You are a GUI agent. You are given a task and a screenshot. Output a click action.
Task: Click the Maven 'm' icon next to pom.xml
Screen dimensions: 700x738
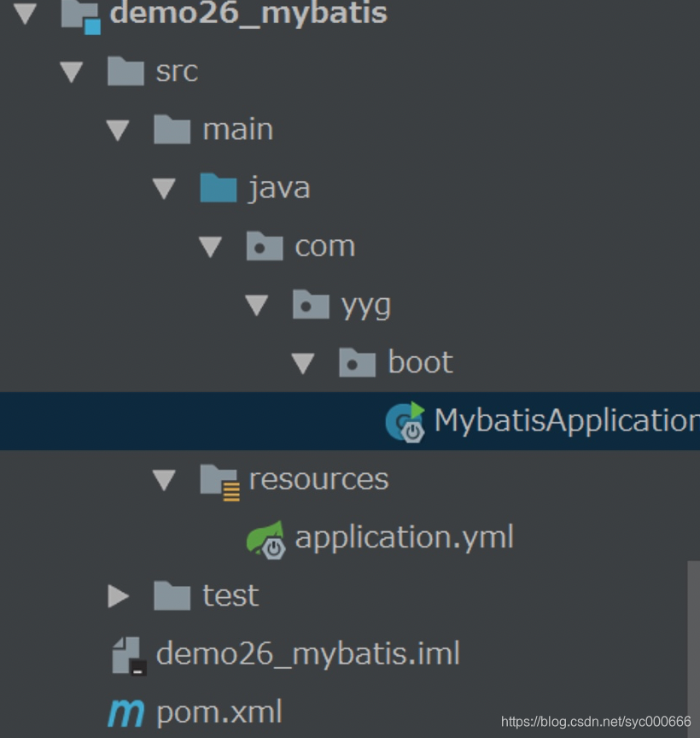point(125,711)
